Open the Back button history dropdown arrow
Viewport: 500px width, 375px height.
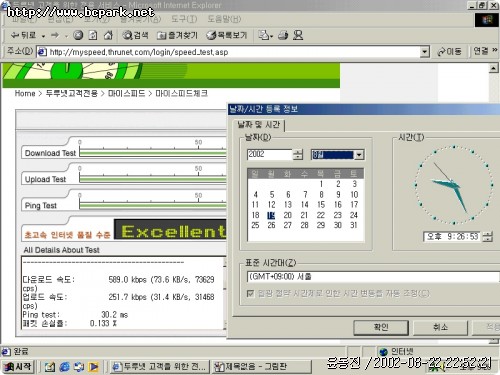(x=43, y=36)
